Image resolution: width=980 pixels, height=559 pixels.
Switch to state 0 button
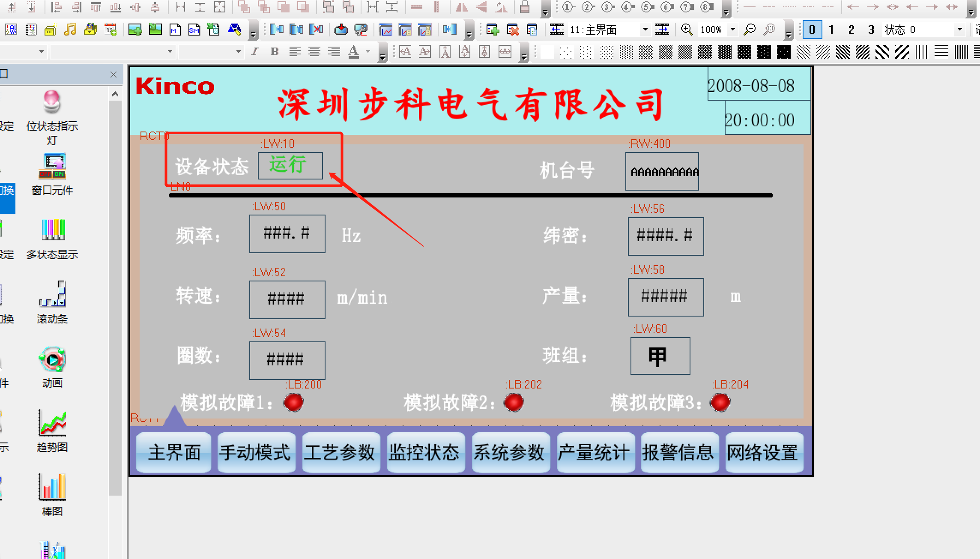click(812, 30)
